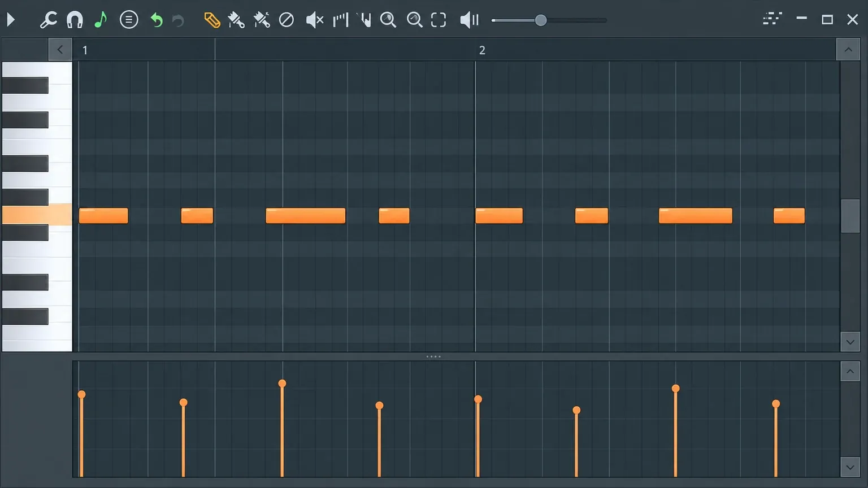
Task: Select the last note in bar 2
Action: [x=789, y=216]
